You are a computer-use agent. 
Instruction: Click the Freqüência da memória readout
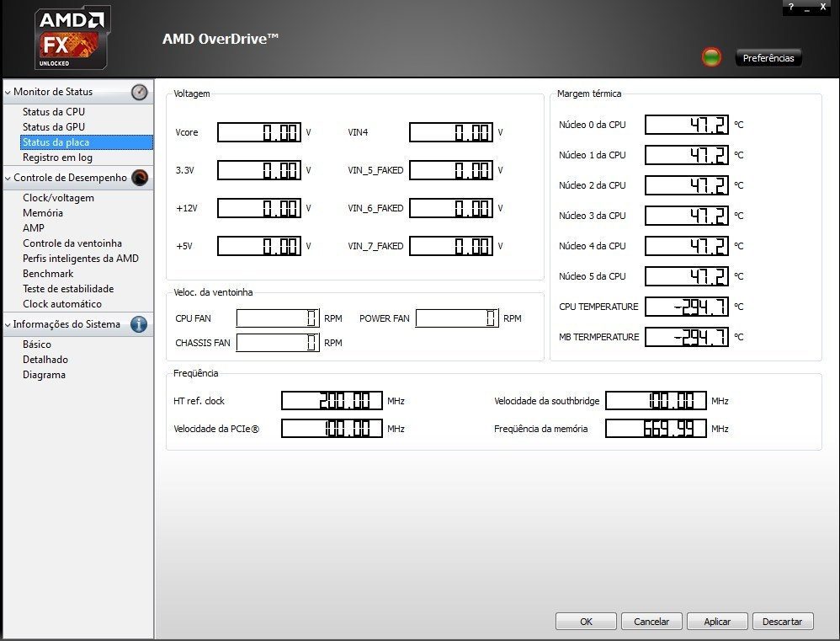click(657, 429)
